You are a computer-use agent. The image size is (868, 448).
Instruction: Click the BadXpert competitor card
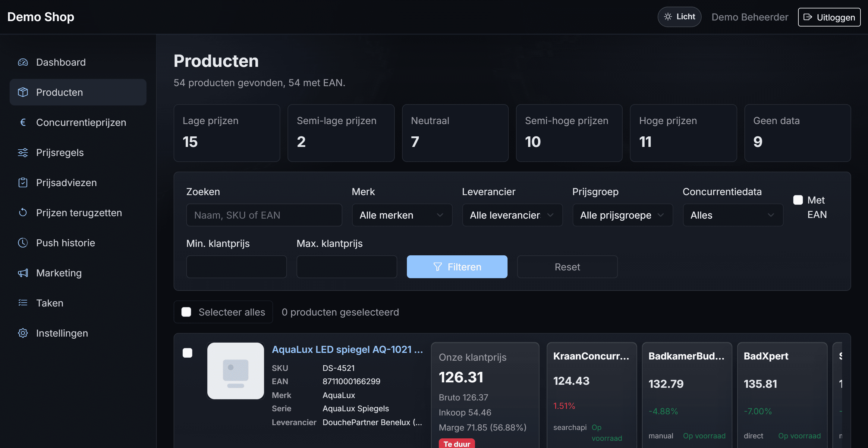(782, 395)
